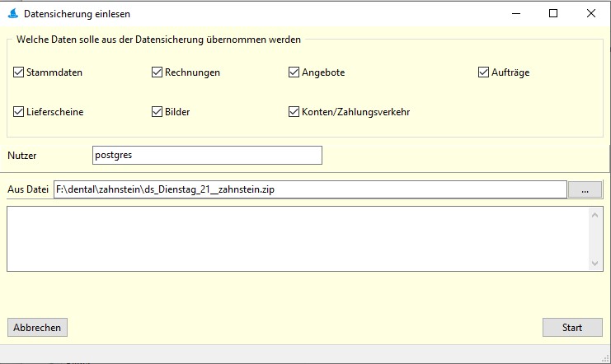Maximize the Datensicherung einlesen window

point(553,13)
